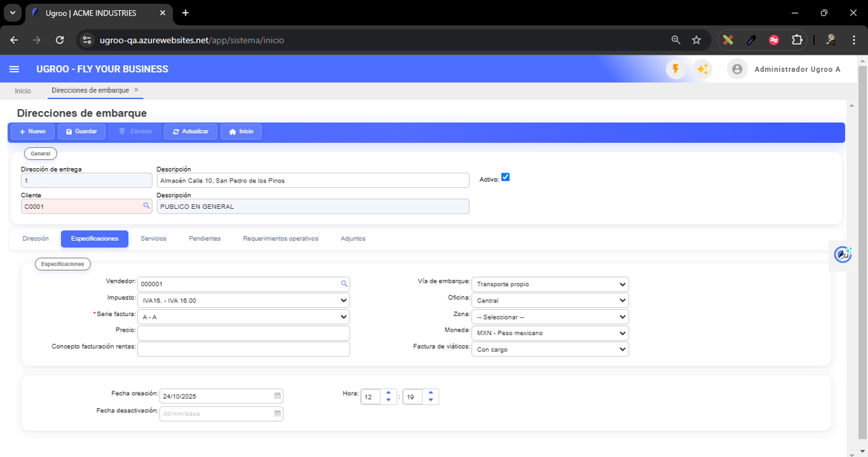The image size is (868, 457).
Task: Select a Zona from the dropdown
Action: [x=549, y=317]
